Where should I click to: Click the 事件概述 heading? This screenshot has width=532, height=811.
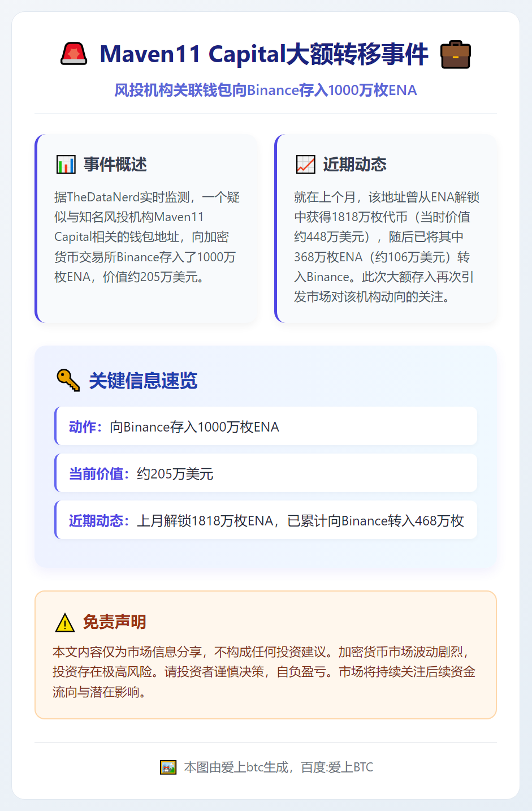tap(115, 165)
